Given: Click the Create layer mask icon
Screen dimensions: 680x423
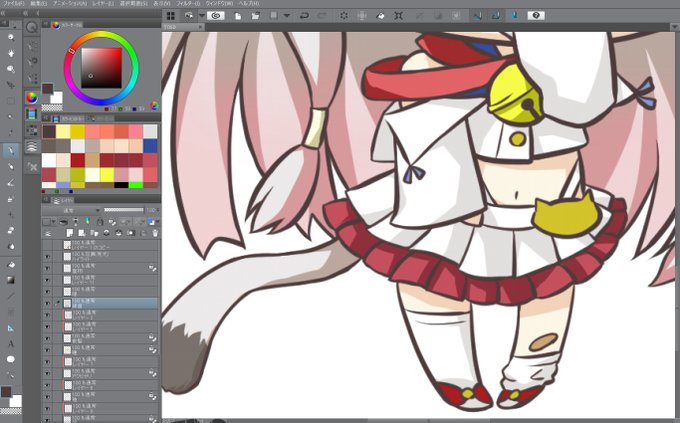Looking at the screenshot, I should 131,233.
